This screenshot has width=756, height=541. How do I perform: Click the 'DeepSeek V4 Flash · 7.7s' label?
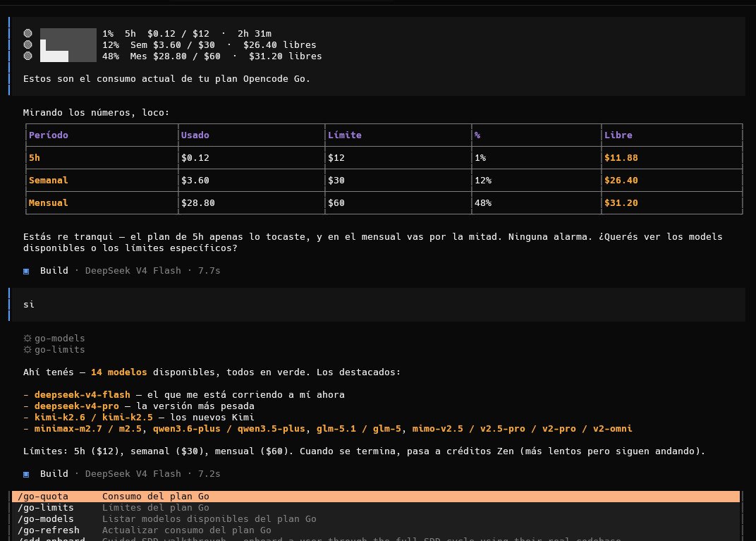[152, 271]
